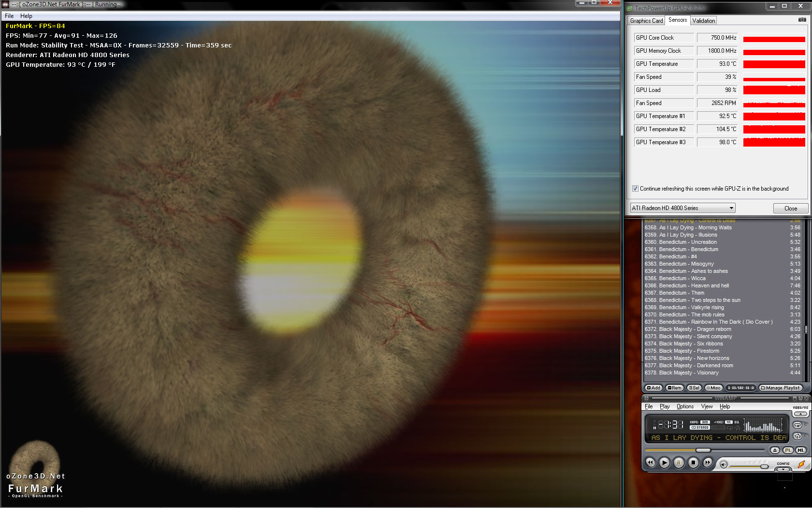Select 'Black Majesty - Visionary' track
Screen dimensions: 812x508
pos(722,373)
